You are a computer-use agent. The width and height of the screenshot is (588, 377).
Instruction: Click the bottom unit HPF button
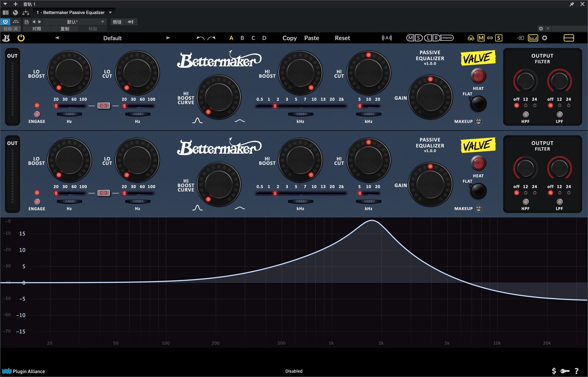[x=526, y=202]
